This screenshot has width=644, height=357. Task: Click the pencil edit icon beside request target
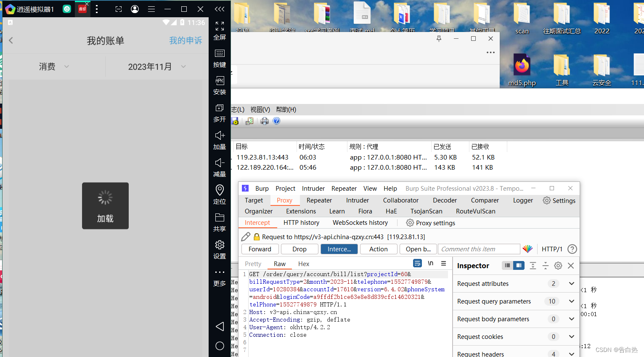point(246,237)
